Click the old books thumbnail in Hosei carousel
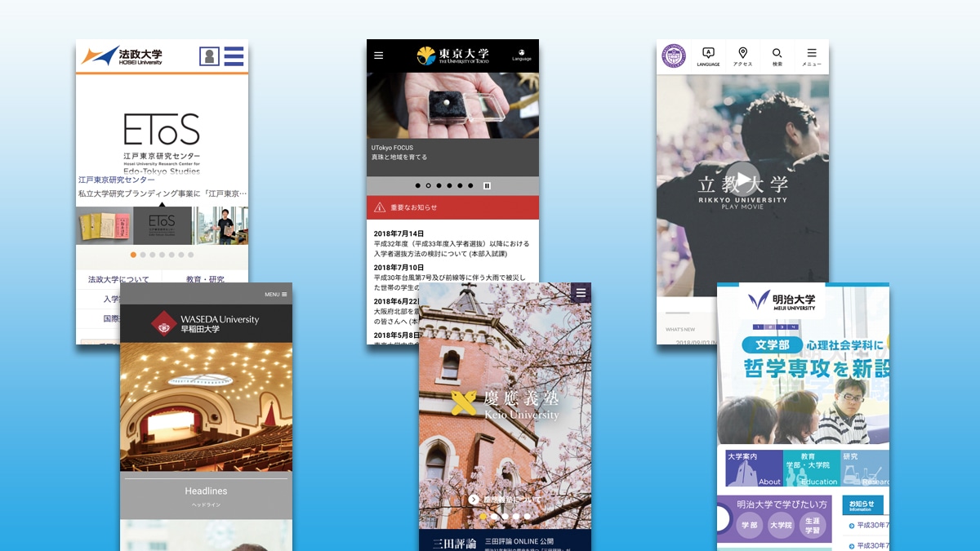The width and height of the screenshot is (980, 551). tap(105, 225)
